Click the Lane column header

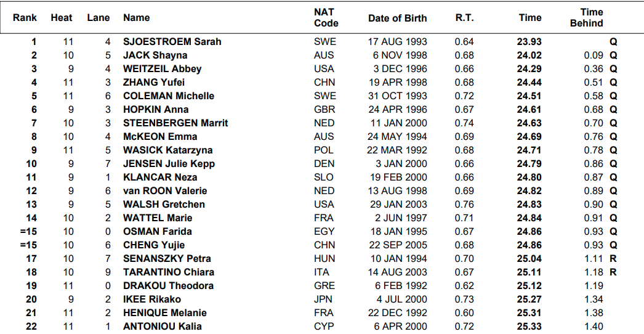[x=99, y=18]
